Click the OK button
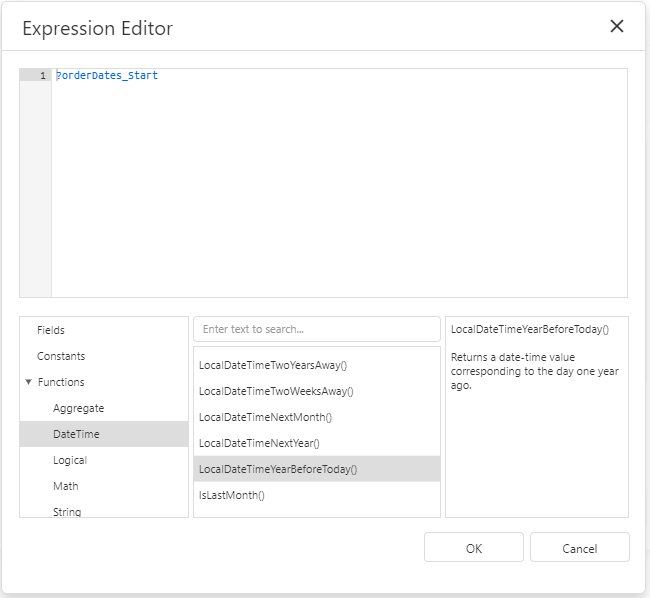650x598 pixels. (474, 547)
